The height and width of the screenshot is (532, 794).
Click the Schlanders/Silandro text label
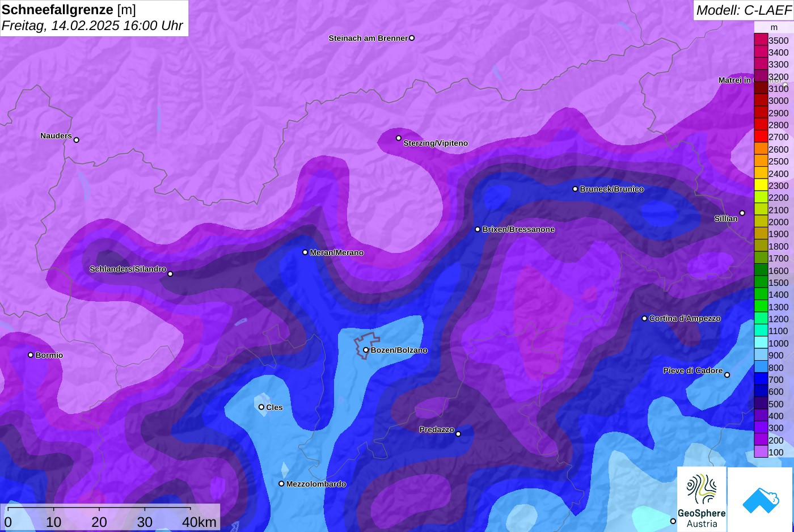(128, 269)
